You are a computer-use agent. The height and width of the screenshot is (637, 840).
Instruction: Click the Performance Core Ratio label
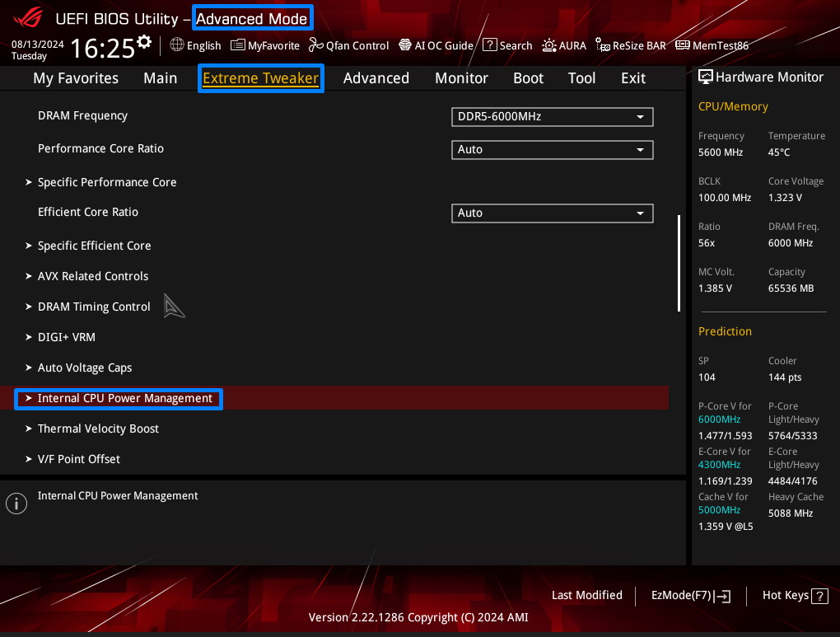(100, 148)
